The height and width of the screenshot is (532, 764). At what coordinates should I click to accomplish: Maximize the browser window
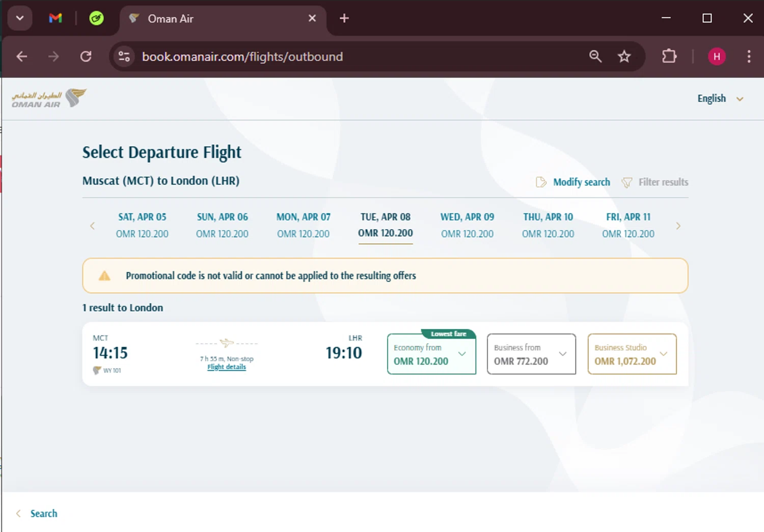[707, 18]
